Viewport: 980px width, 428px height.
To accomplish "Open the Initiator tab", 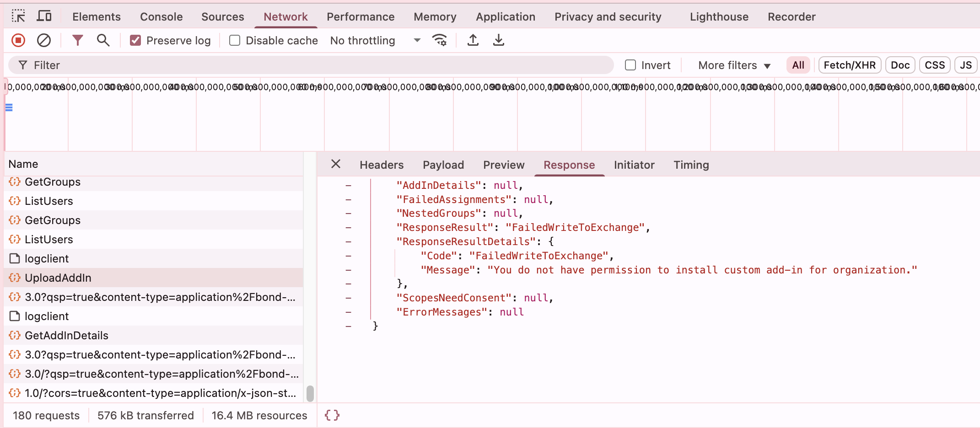I will (x=634, y=165).
